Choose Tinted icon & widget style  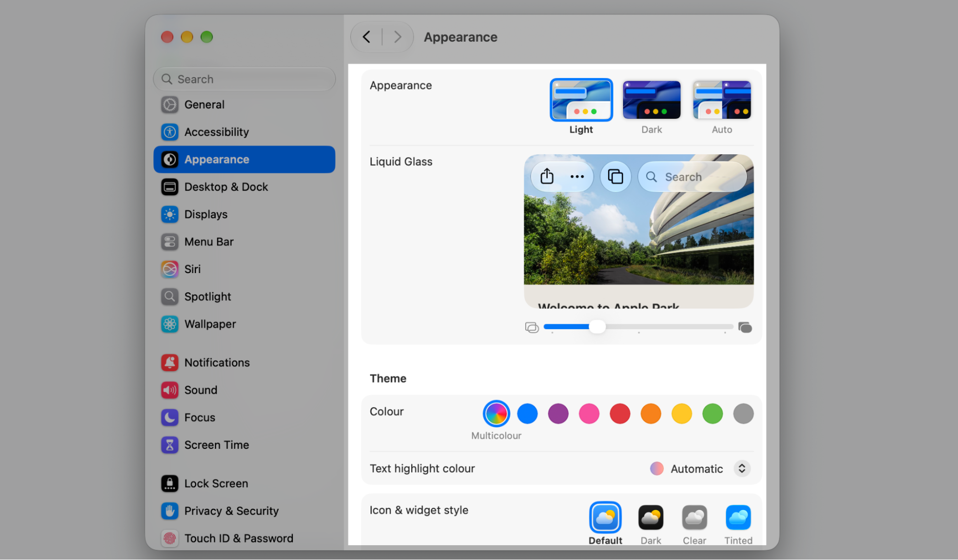point(738,523)
